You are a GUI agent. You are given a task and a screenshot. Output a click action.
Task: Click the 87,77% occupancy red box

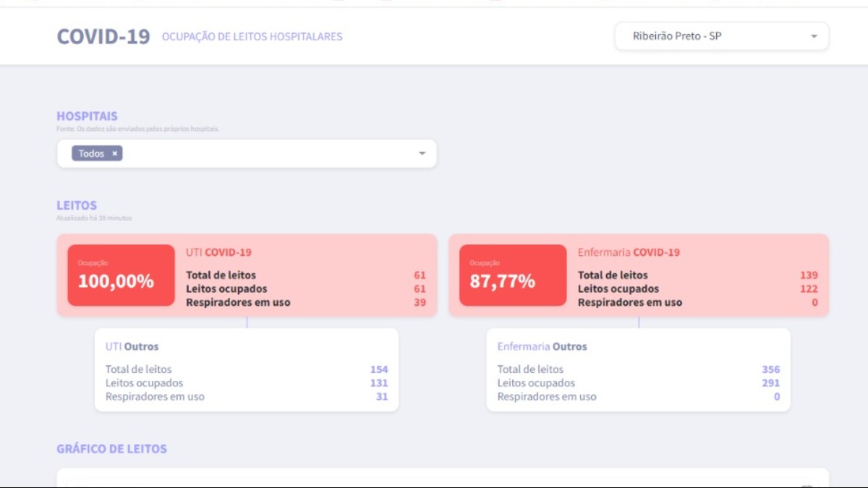click(513, 275)
